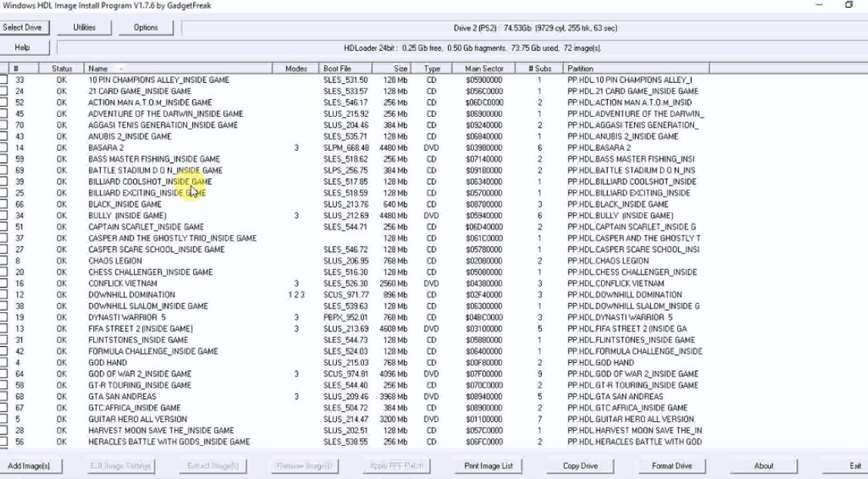Tick the checkbox for BASARA 2
This screenshot has width=868, height=479.
point(4,148)
